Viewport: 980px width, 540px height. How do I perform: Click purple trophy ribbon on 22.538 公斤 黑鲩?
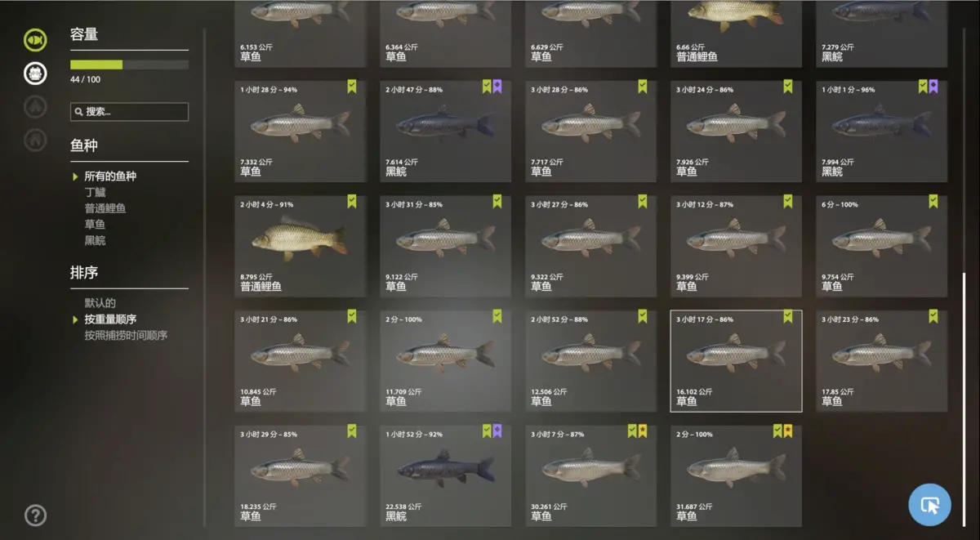[497, 431]
